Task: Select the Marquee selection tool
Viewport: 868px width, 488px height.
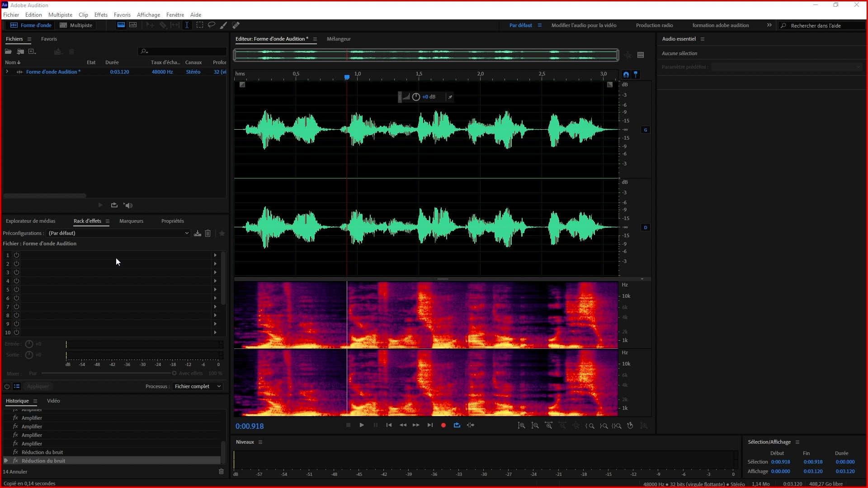Action: click(x=199, y=25)
